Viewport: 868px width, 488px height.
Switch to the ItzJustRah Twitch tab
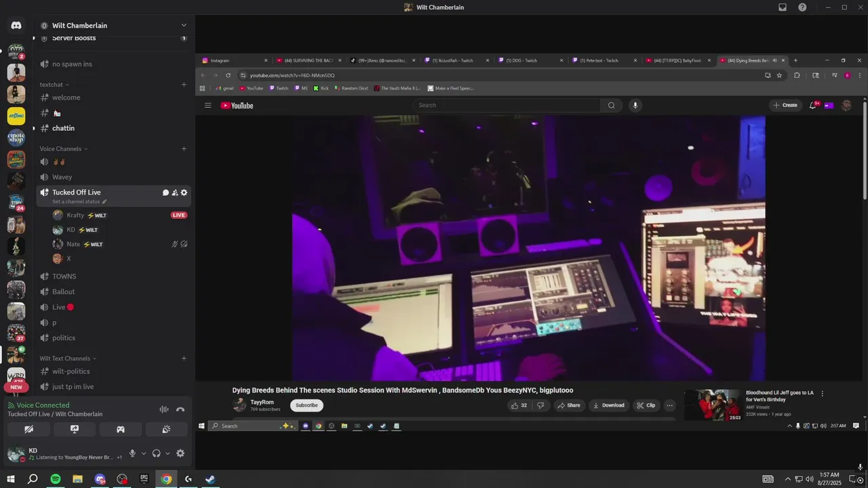tap(456, 60)
